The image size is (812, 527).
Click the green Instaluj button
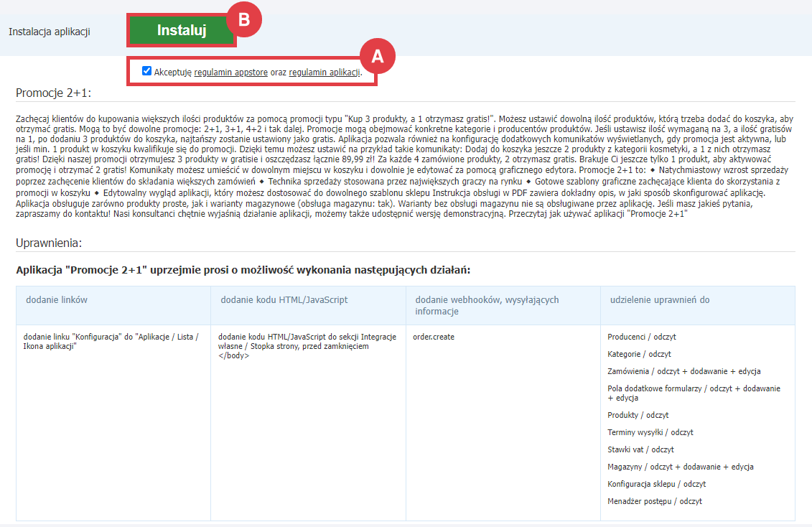pos(182,31)
